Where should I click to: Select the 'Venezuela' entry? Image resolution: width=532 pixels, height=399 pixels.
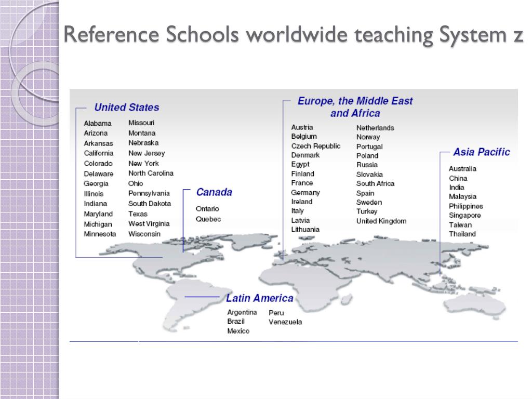coord(285,322)
